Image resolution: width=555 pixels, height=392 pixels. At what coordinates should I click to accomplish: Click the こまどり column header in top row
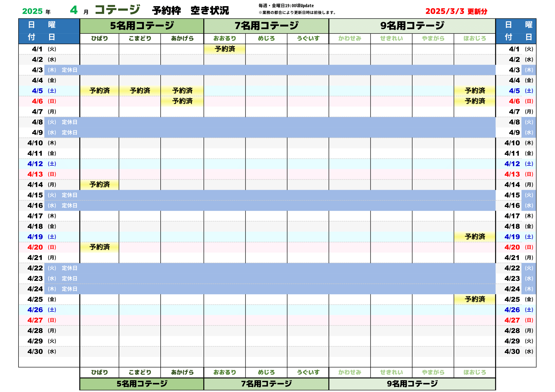point(140,38)
